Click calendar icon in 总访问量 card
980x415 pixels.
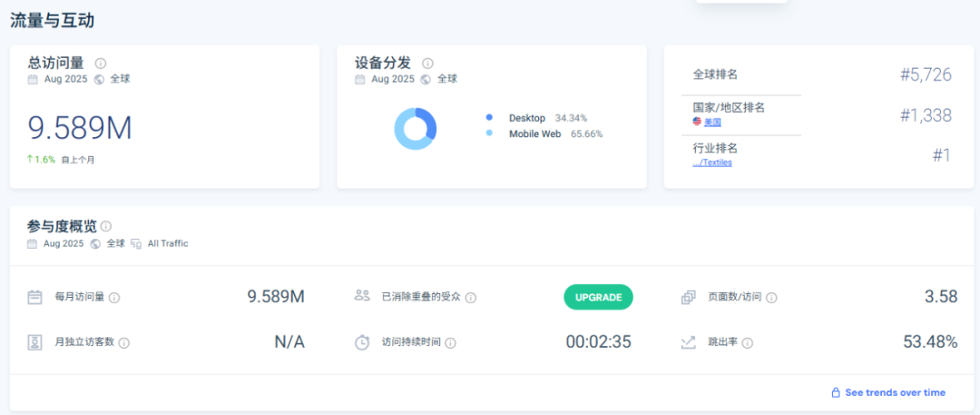33,79
